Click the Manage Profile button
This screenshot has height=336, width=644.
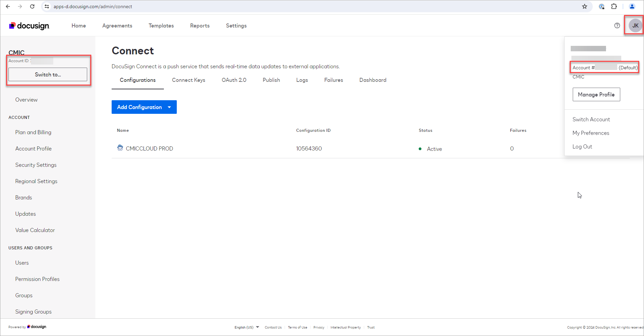596,94
